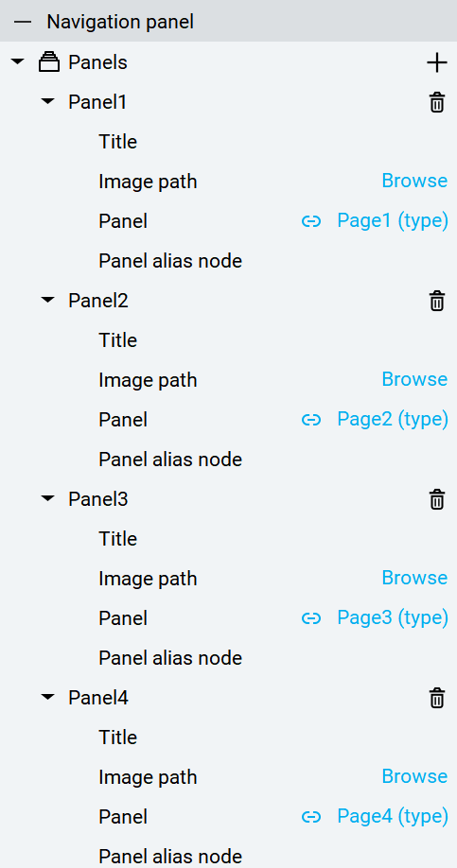Image resolution: width=457 pixels, height=868 pixels.
Task: Collapse the Panel1 node arrow
Action: pos(49,101)
